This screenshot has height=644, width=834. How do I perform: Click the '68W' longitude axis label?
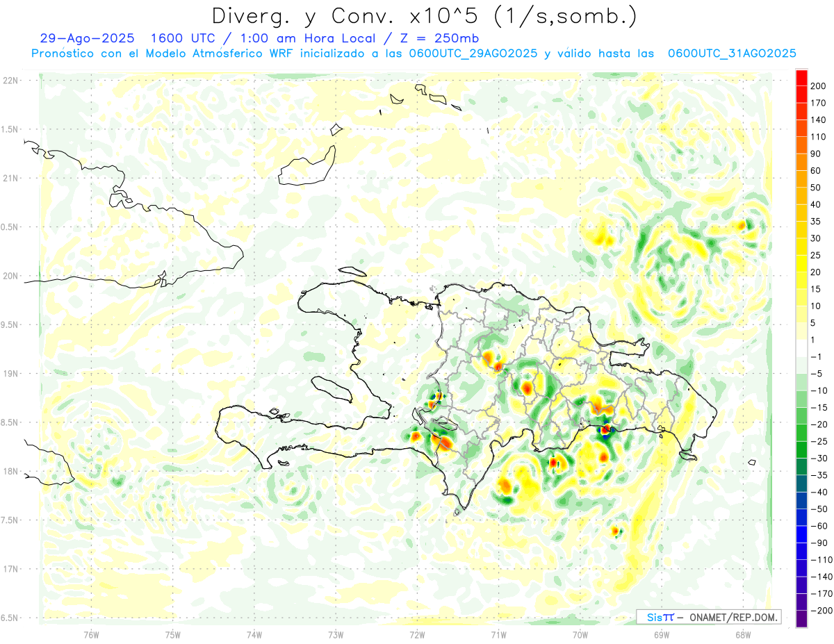click(743, 635)
